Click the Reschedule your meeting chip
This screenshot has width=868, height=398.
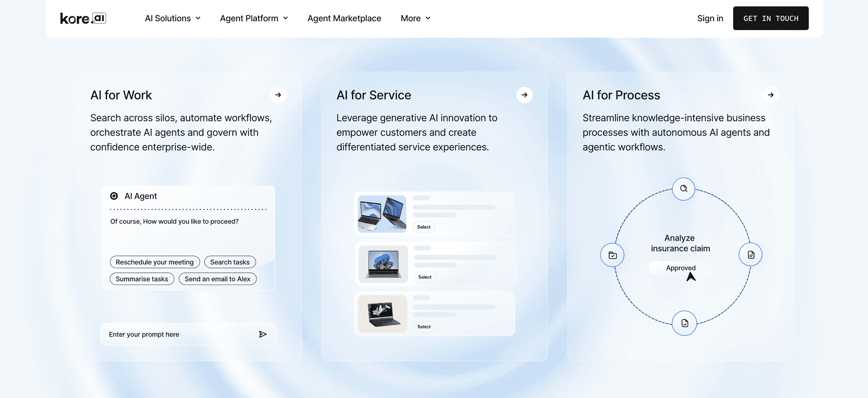pos(154,262)
